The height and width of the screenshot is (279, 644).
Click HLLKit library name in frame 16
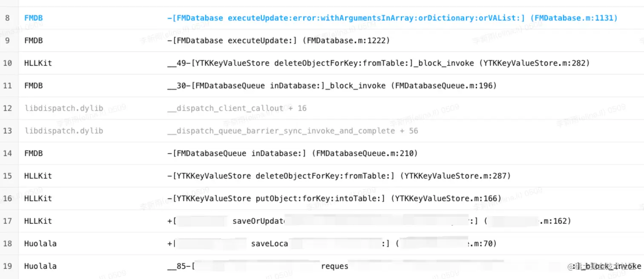coord(38,198)
